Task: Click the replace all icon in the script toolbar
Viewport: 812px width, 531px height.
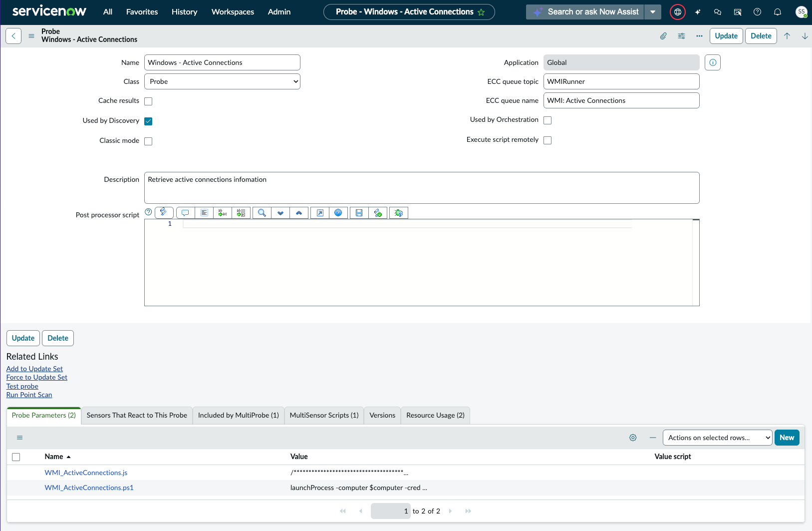Action: (x=241, y=213)
